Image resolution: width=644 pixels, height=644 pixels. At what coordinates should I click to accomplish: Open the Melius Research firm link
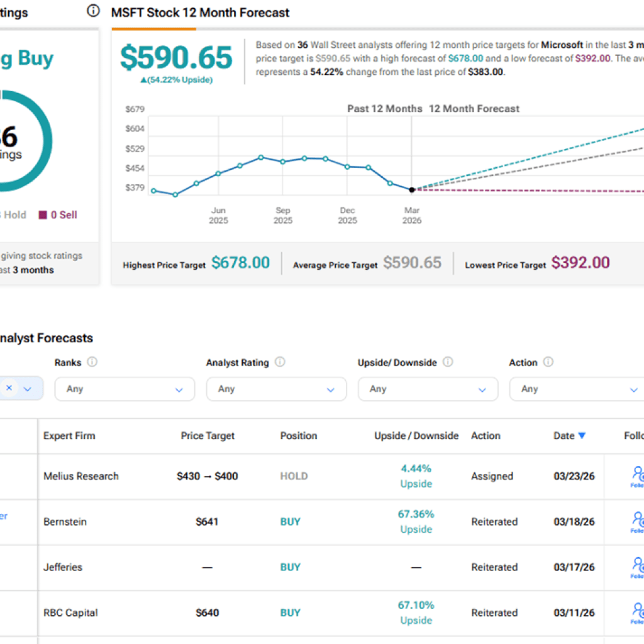tap(81, 476)
